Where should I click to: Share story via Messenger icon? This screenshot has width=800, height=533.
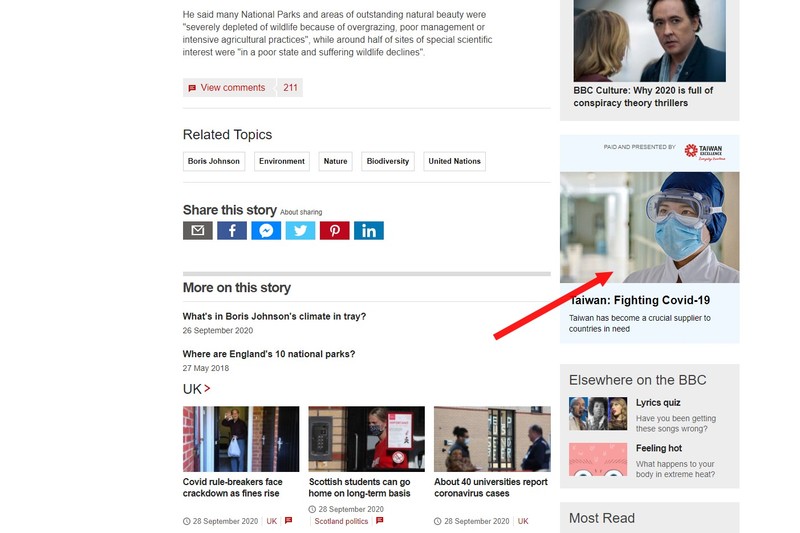[x=266, y=231]
